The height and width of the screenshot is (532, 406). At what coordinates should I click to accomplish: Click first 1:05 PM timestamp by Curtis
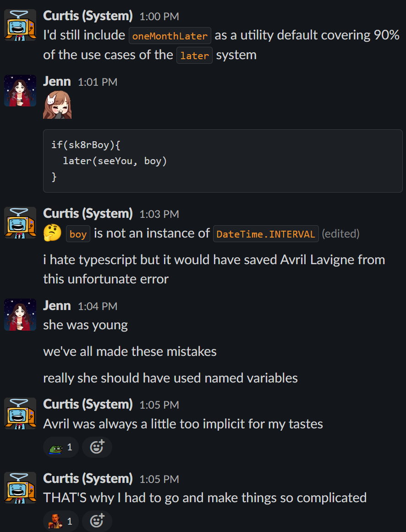(x=159, y=405)
